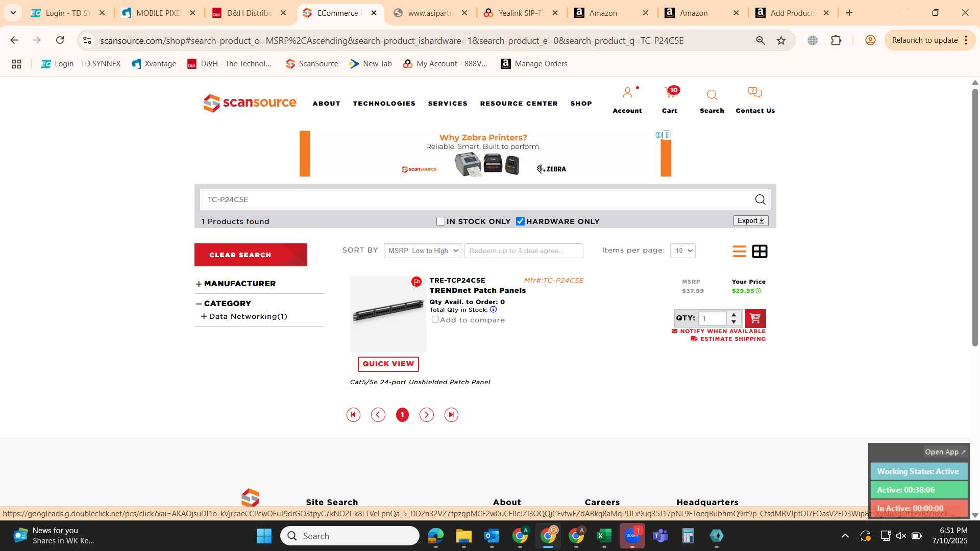980x551 pixels.
Task: Click the Clear Search button
Action: (x=251, y=255)
